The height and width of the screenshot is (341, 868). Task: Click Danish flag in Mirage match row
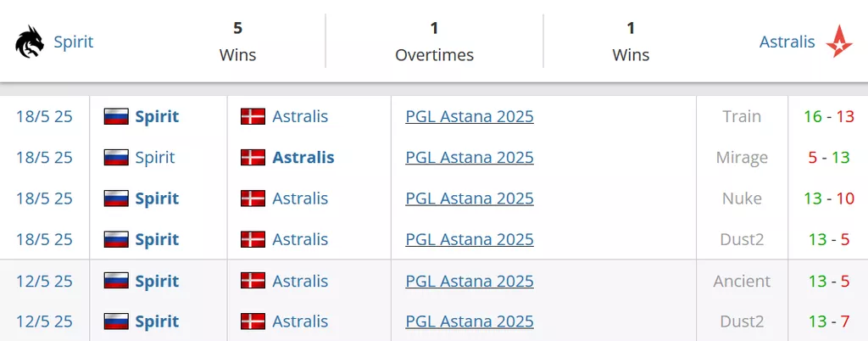pos(253,158)
